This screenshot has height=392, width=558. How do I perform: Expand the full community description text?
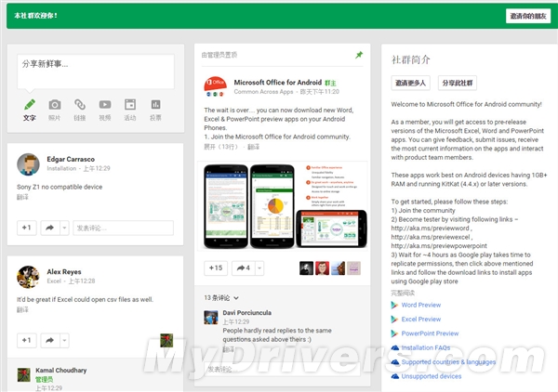(403, 293)
